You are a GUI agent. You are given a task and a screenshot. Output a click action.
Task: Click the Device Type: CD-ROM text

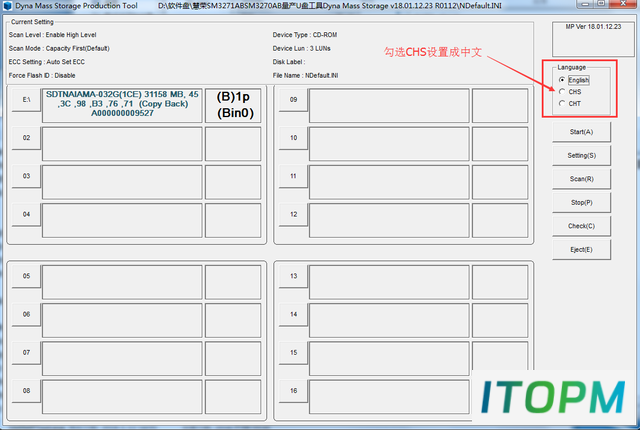pos(305,35)
